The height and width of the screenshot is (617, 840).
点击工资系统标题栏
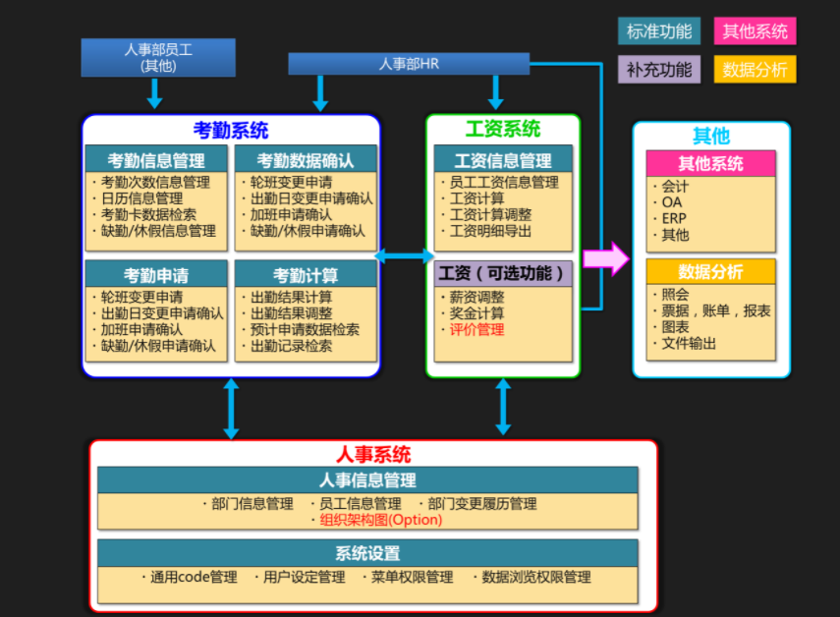coord(504,127)
